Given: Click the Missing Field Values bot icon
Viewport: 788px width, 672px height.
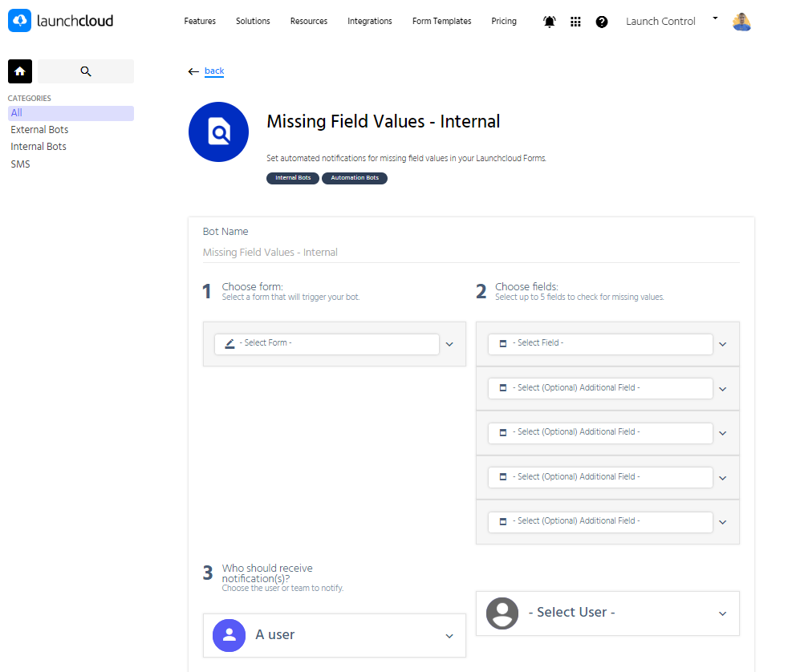Looking at the screenshot, I should [x=218, y=132].
